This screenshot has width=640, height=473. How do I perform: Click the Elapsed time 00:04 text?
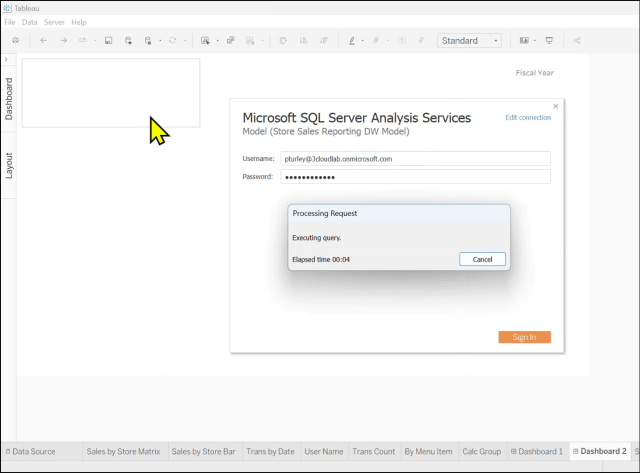pos(321,260)
